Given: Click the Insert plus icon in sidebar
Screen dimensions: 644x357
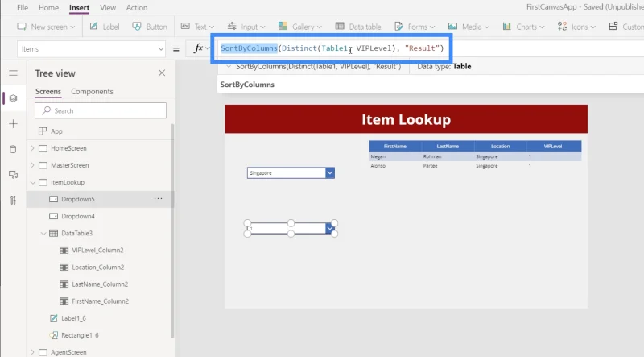Looking at the screenshot, I should click(13, 124).
